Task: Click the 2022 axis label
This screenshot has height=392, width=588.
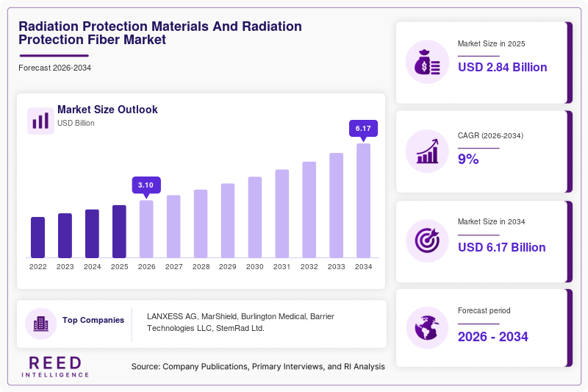Action: coord(38,267)
